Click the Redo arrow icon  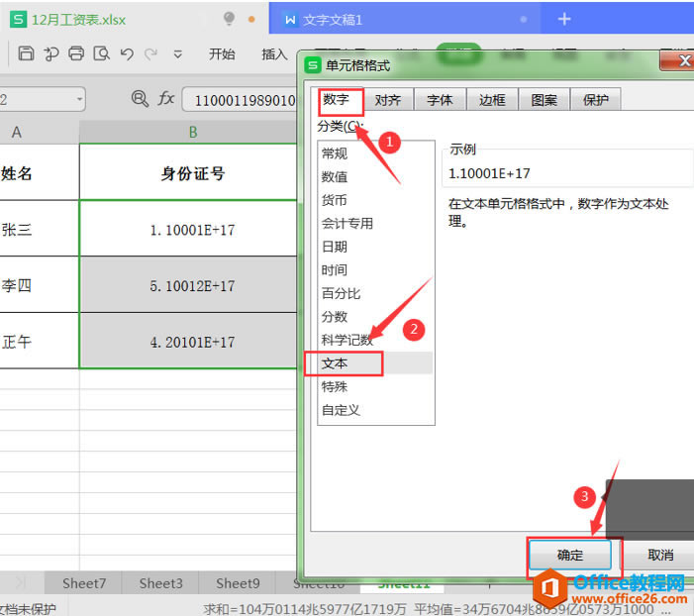click(x=150, y=54)
